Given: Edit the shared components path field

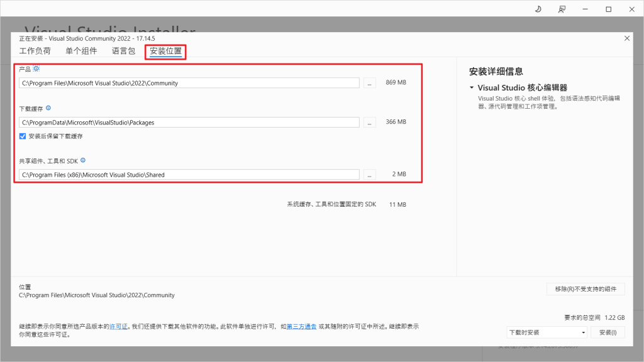Looking at the screenshot, I should click(189, 175).
